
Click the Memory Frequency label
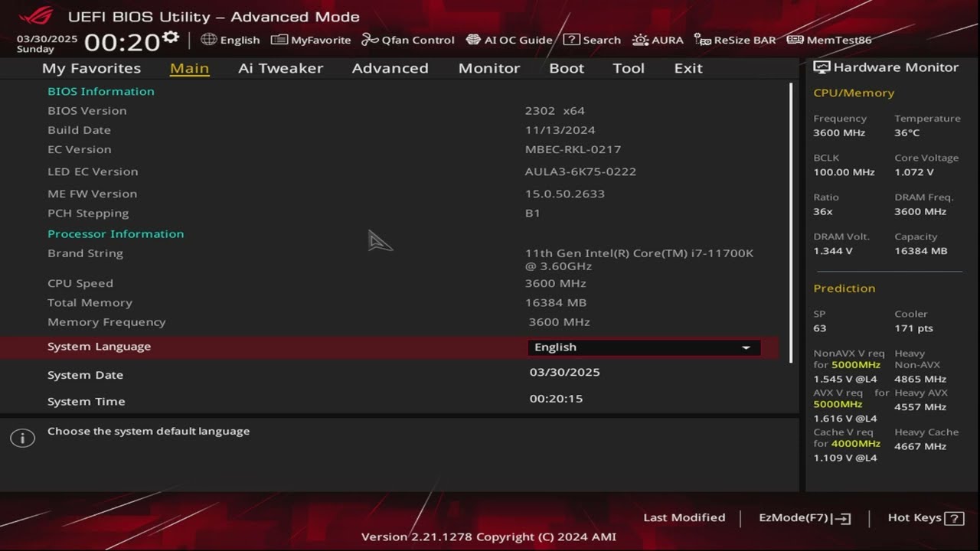pos(106,322)
